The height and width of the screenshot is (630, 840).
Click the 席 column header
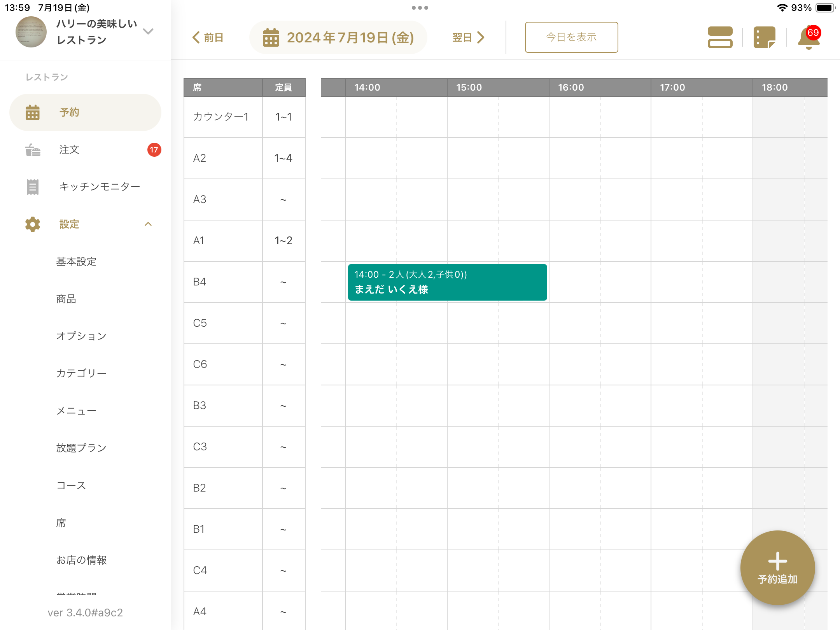tap(223, 87)
